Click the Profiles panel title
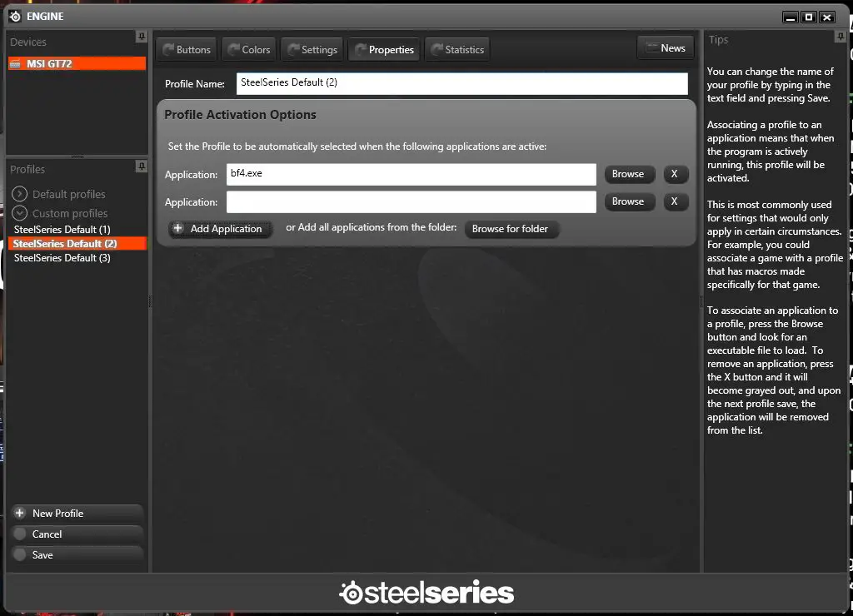This screenshot has height=616, width=853. [27, 169]
